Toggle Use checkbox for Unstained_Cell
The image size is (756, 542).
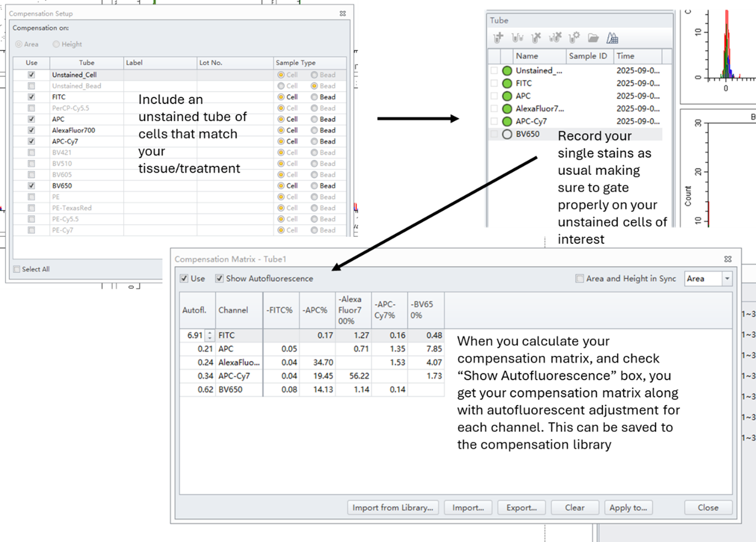click(31, 75)
